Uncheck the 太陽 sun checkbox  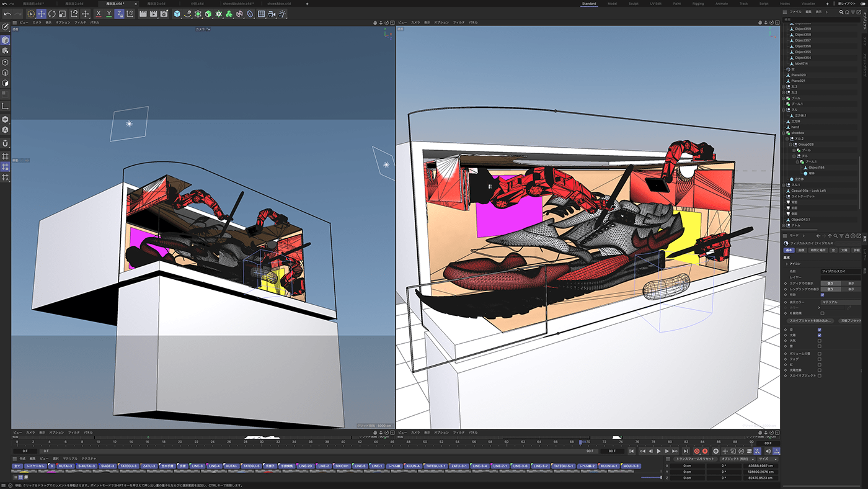pos(820,335)
